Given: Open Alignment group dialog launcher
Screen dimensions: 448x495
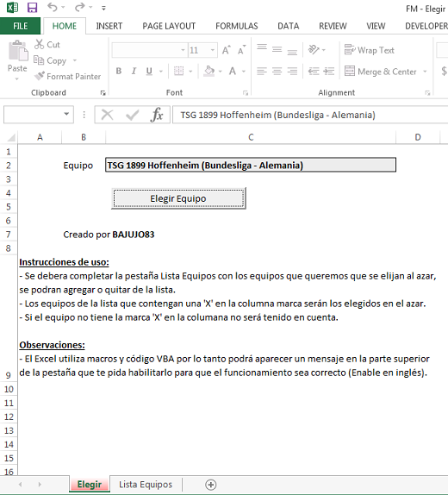Looking at the screenshot, I should coord(427,93).
